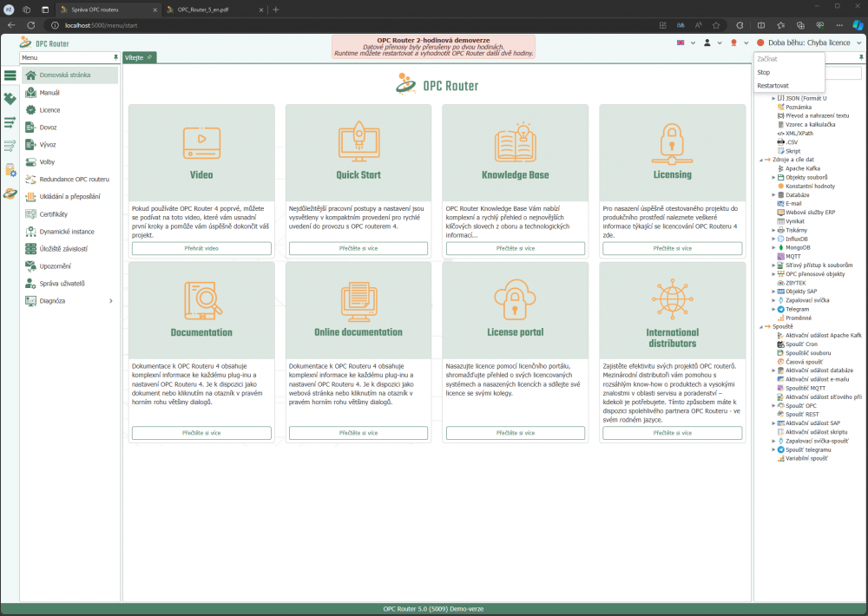Switch to the Vítejte tab

click(140, 57)
